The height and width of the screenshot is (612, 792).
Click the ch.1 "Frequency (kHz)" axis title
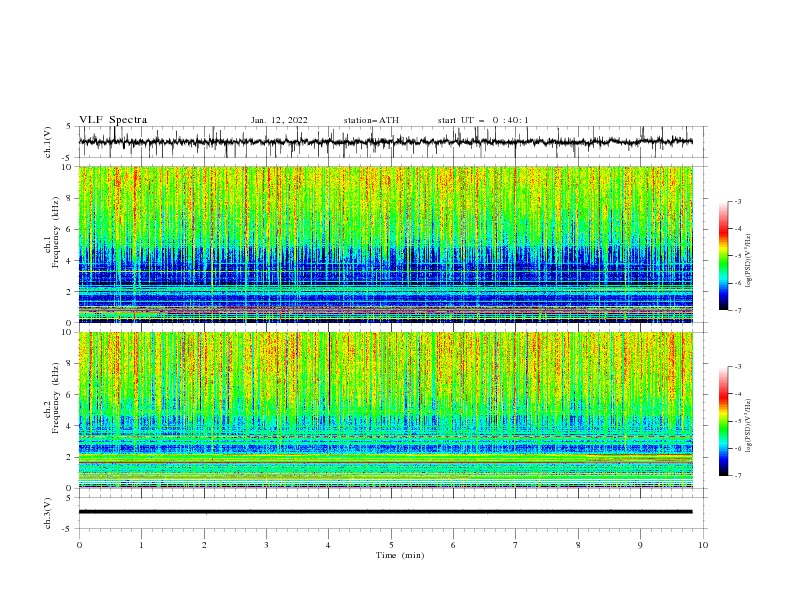[x=55, y=233]
